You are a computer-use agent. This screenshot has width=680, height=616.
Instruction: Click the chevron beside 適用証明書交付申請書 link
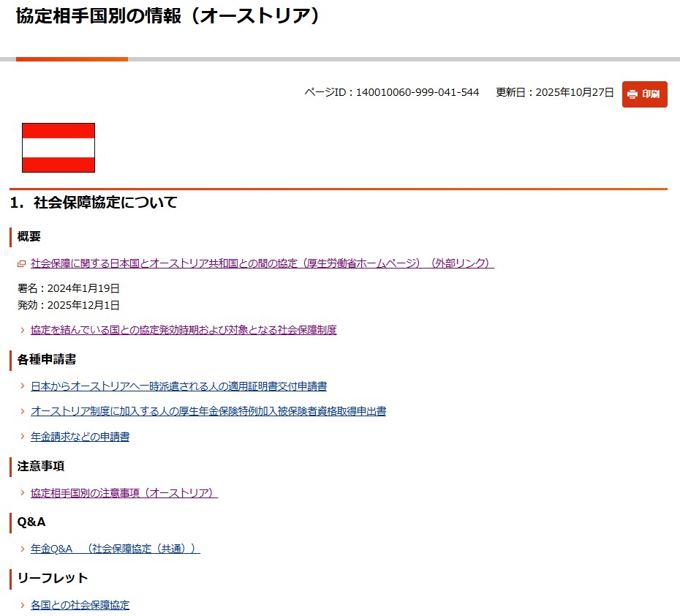pyautogui.click(x=23, y=386)
